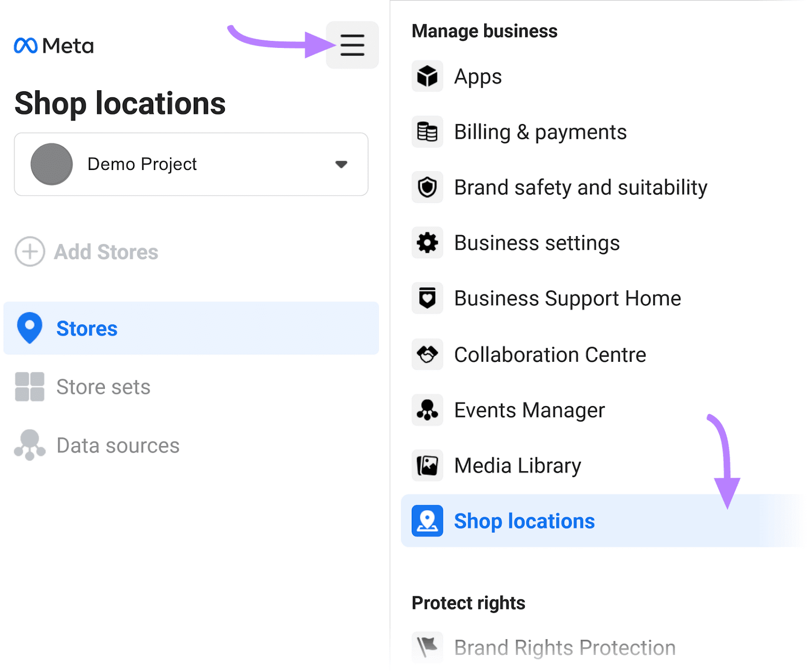This screenshot has width=807, height=672.
Task: Open Billing & payments
Action: click(540, 132)
